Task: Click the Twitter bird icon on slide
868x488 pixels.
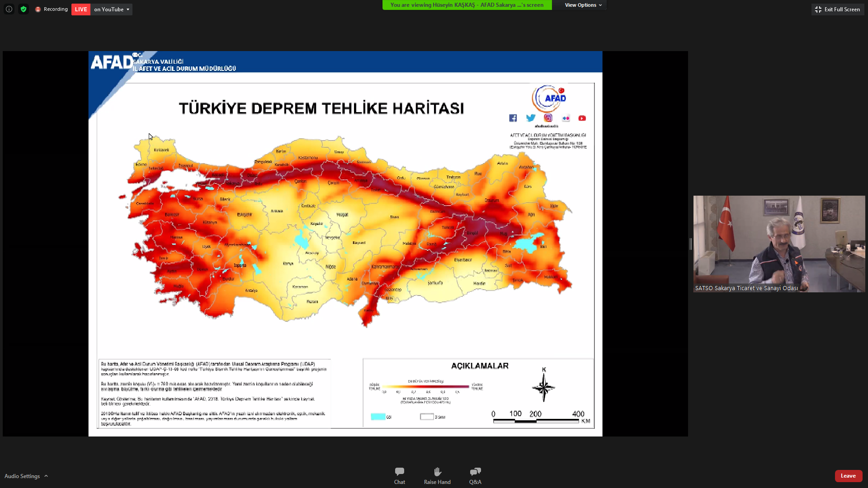Action: 530,118
